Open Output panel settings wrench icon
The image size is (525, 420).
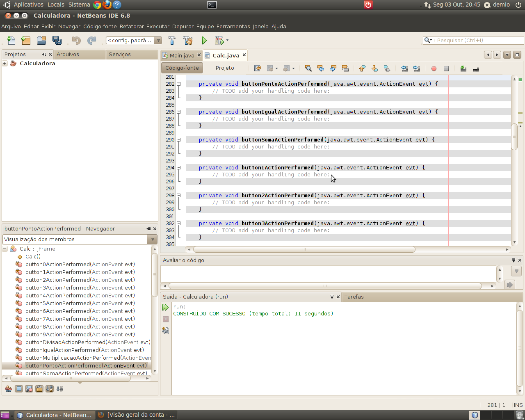[166, 330]
